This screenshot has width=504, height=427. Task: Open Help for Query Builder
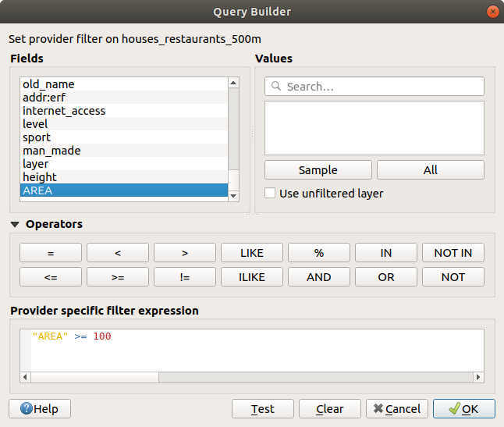click(x=39, y=409)
